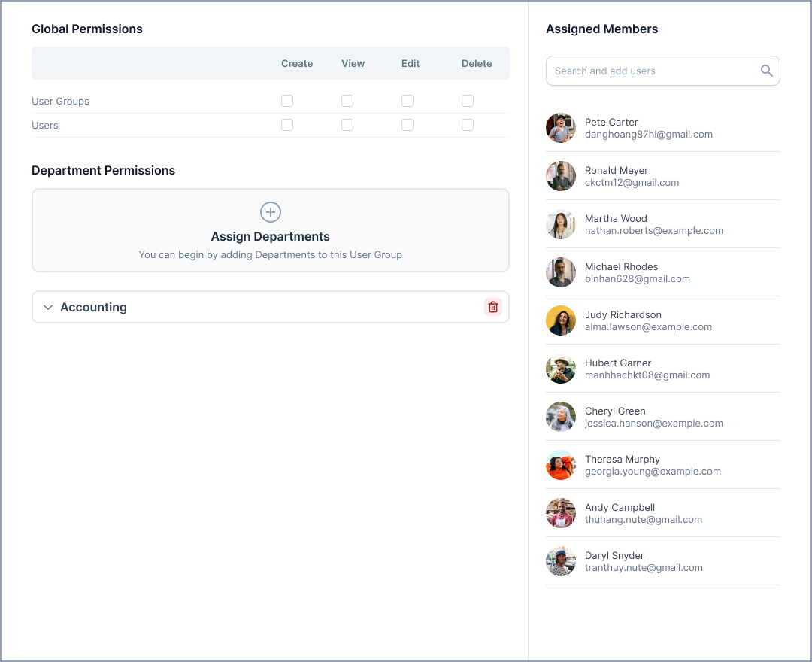Click Theresa Murphy's avatar image
This screenshot has width=812, height=662.
(561, 465)
